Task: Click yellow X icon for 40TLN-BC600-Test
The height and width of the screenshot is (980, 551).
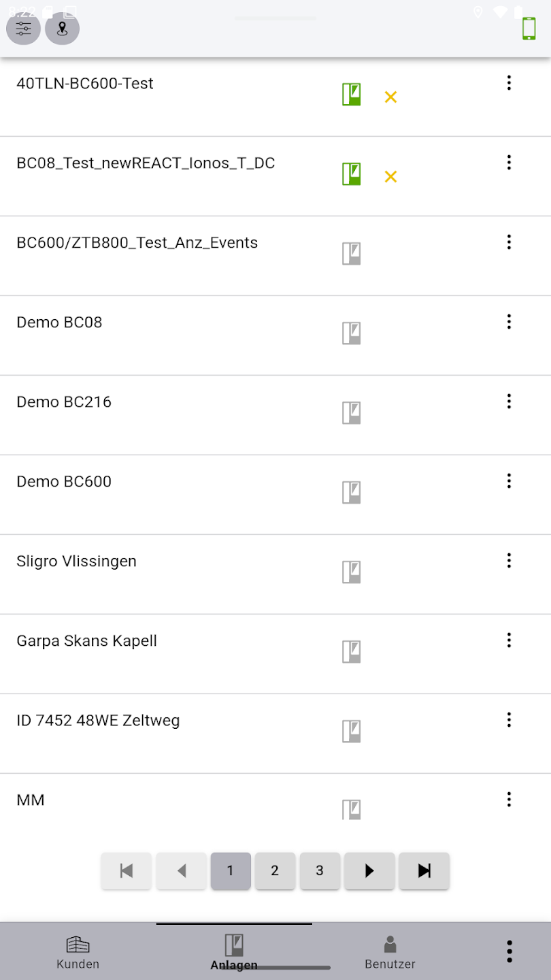Action: (x=390, y=97)
